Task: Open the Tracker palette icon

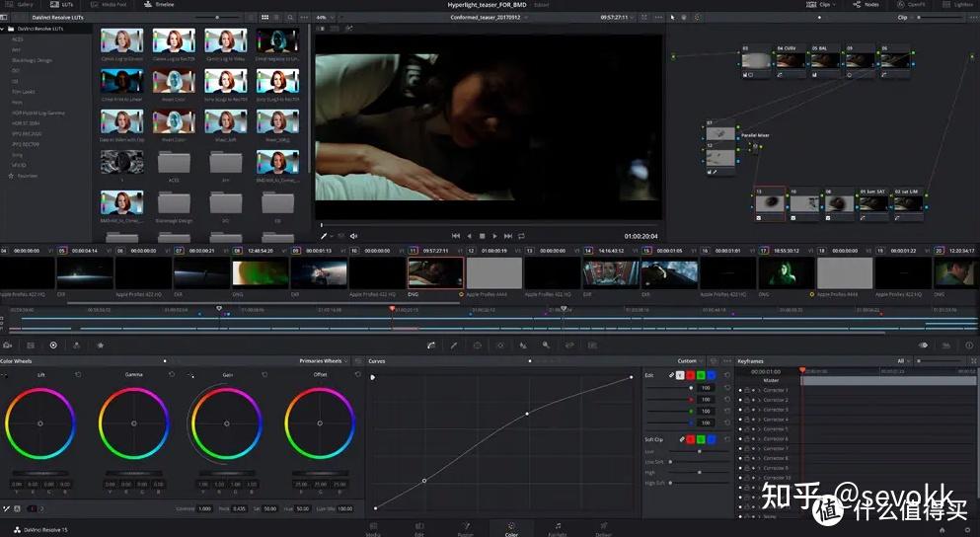Action: point(499,345)
